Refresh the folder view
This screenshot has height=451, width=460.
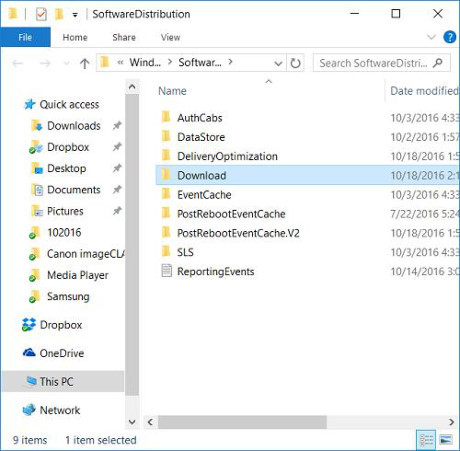[x=295, y=63]
